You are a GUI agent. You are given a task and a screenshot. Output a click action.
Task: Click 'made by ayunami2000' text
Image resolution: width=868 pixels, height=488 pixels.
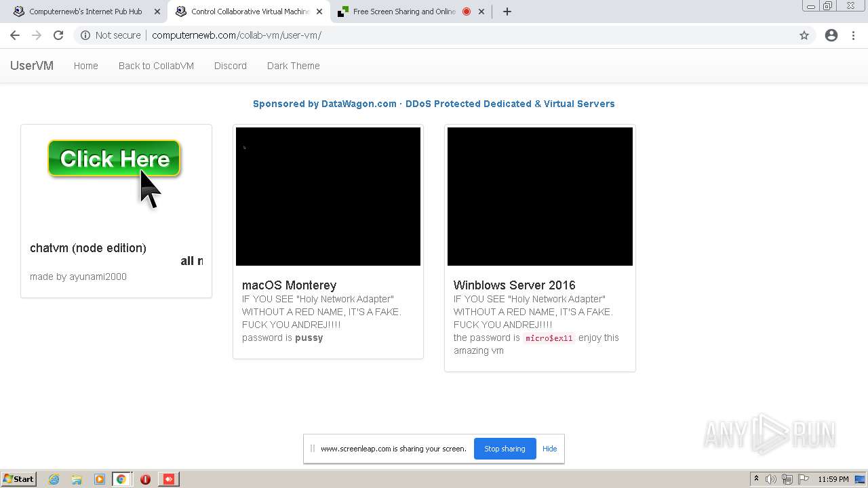(78, 277)
